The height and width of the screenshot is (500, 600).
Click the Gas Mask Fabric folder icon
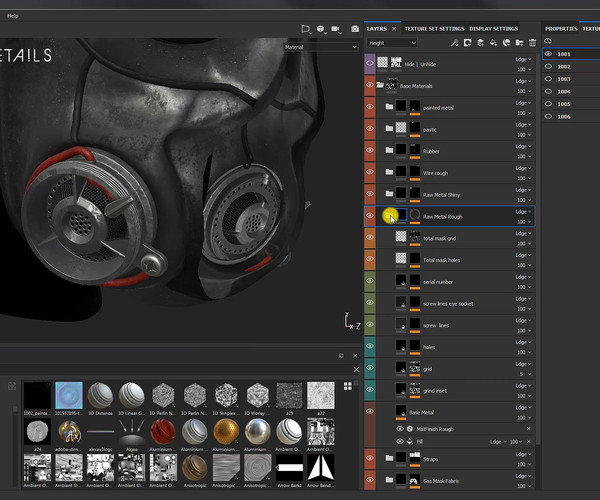389,479
